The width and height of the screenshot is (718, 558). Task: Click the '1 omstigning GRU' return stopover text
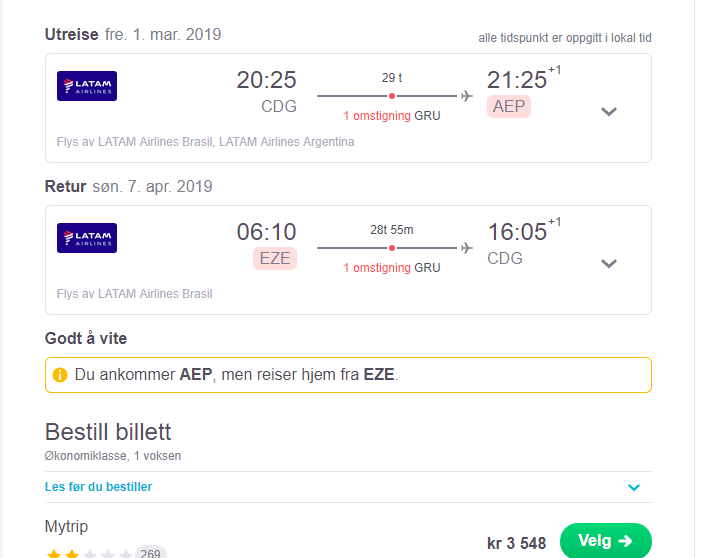(x=392, y=268)
